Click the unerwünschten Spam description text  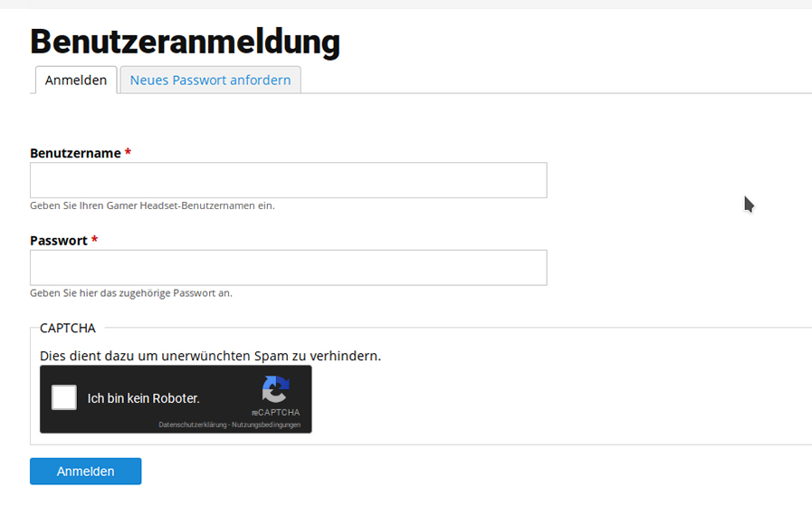[x=210, y=357]
